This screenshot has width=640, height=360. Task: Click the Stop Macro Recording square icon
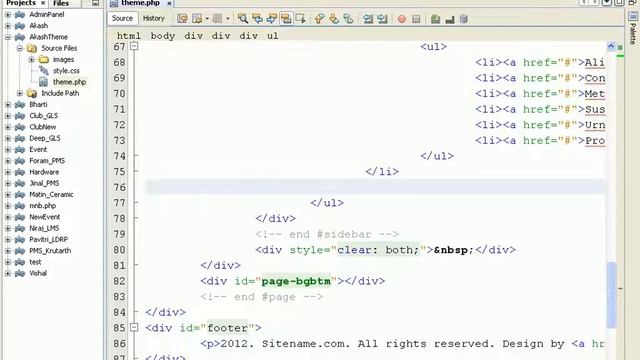[x=416, y=19]
